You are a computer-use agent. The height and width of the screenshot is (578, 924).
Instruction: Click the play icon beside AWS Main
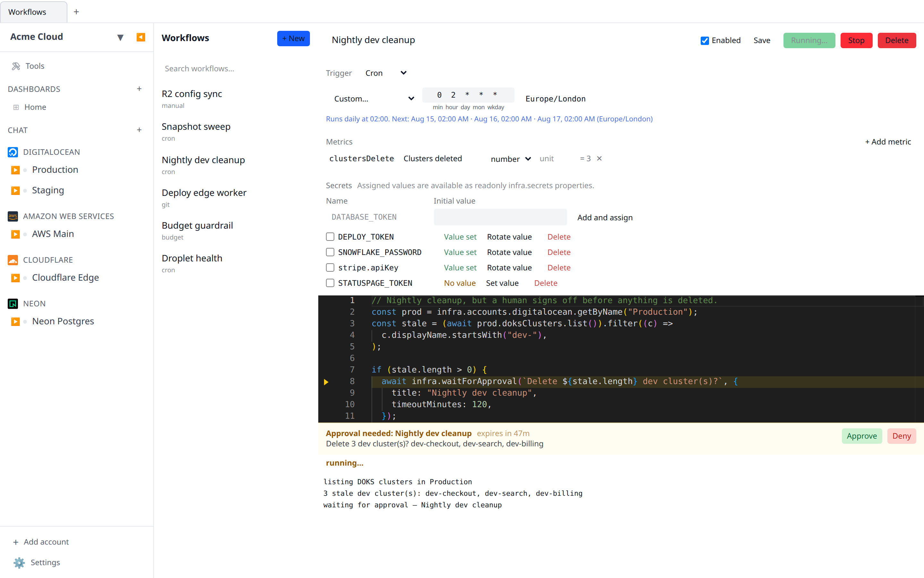(x=15, y=234)
